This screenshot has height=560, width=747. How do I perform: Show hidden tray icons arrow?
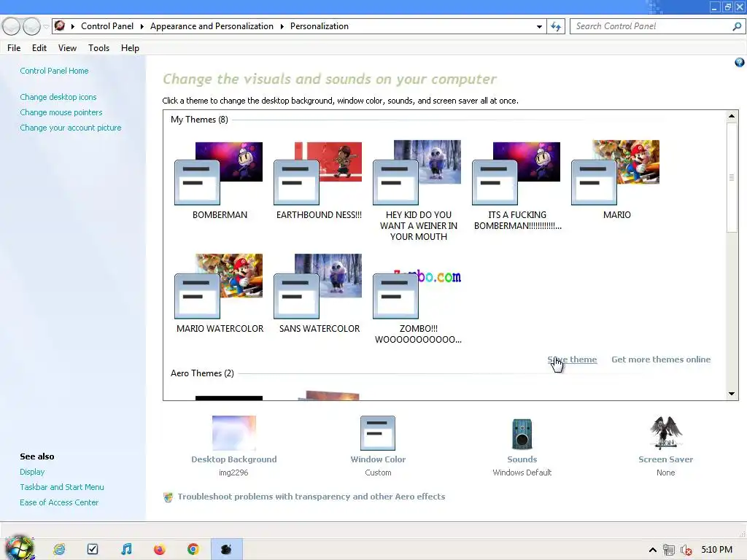click(653, 550)
